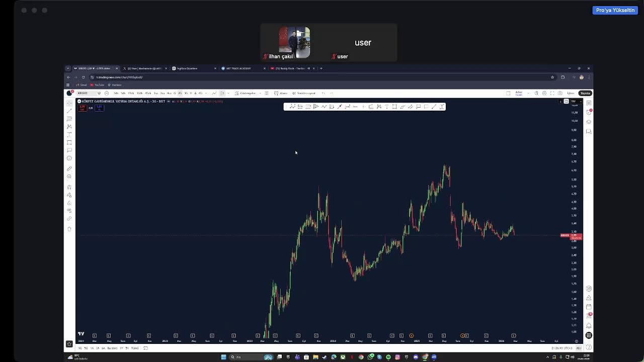Open the watchlist panel icon on right sidebar
644x362 pixels.
[589, 103]
